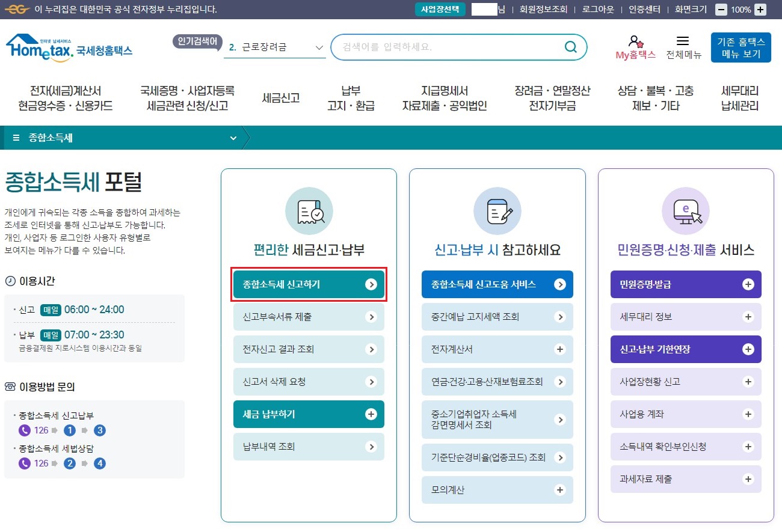Screen dimensions: 782x532
Task: Open 상담·불복·고충 제보·기타 menu
Action: click(x=656, y=99)
